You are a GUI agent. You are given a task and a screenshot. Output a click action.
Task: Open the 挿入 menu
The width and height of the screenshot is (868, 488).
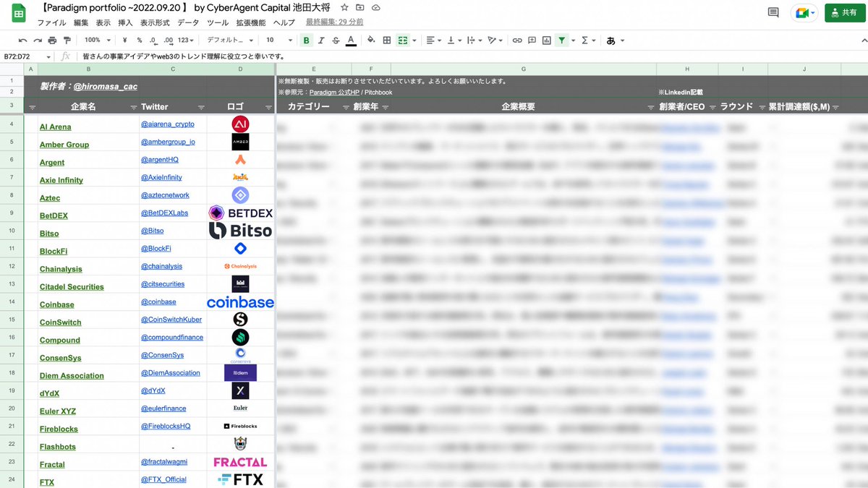point(125,23)
